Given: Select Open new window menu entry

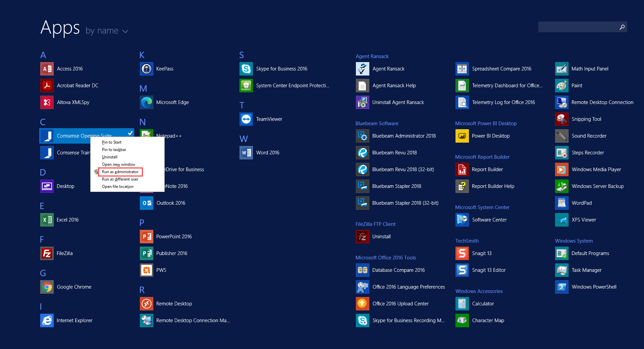Looking at the screenshot, I should point(118,164).
